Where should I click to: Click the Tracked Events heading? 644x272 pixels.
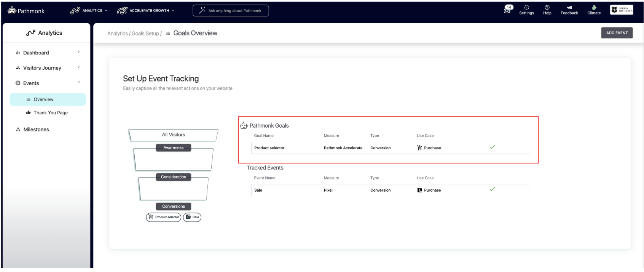(265, 168)
